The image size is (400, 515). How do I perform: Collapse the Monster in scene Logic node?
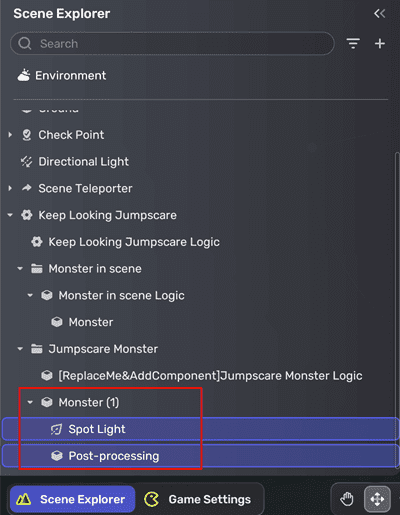point(30,295)
